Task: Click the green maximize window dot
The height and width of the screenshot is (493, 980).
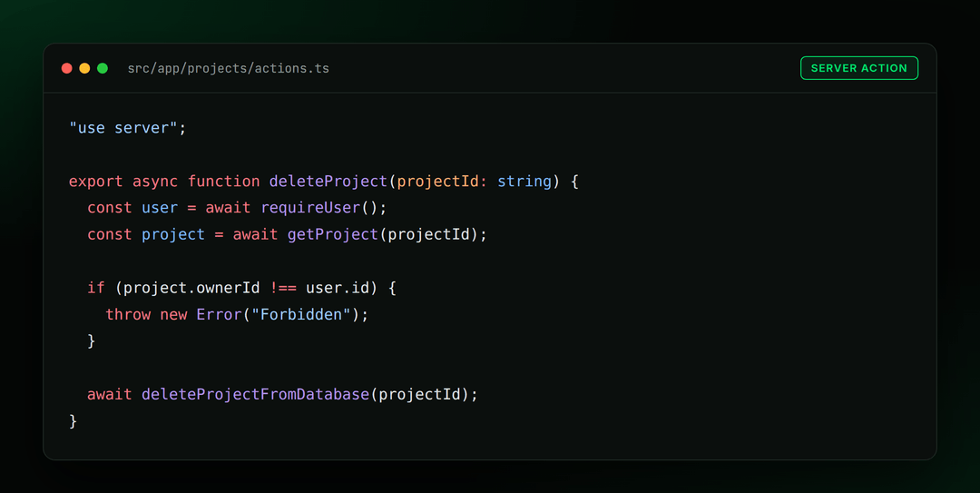Action: tap(103, 68)
